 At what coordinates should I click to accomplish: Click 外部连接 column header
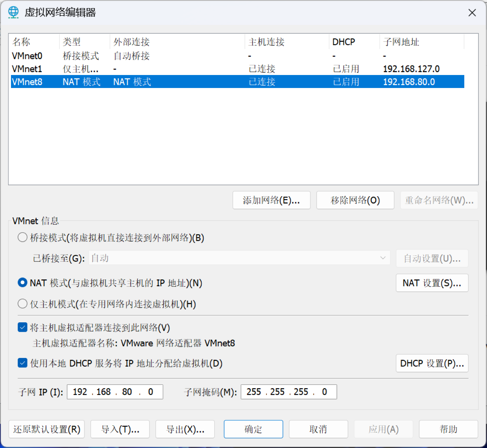[177, 42]
